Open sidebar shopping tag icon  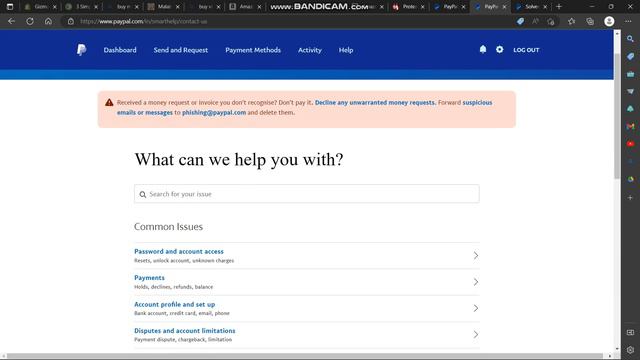(x=631, y=56)
